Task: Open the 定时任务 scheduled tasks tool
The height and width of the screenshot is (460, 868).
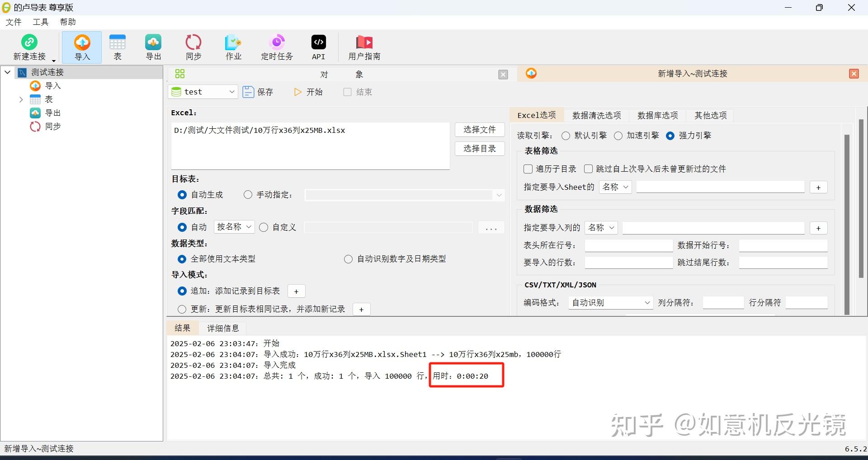Action: coord(277,47)
